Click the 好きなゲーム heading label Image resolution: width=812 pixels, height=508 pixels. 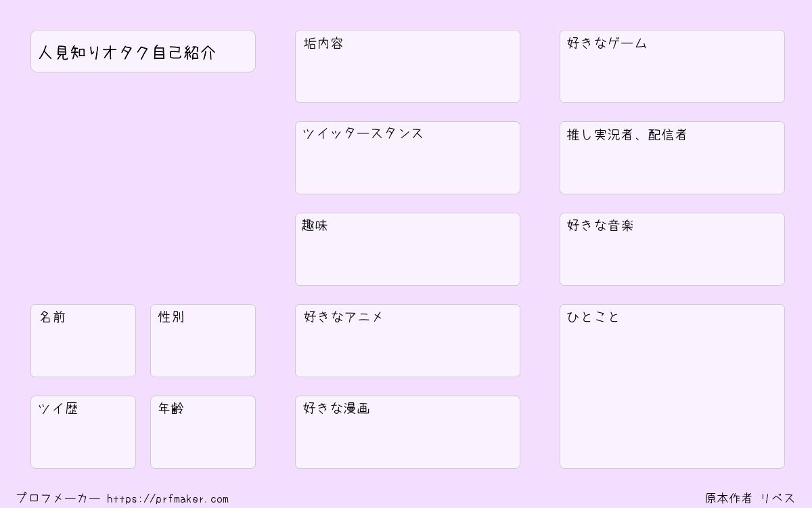607,43
